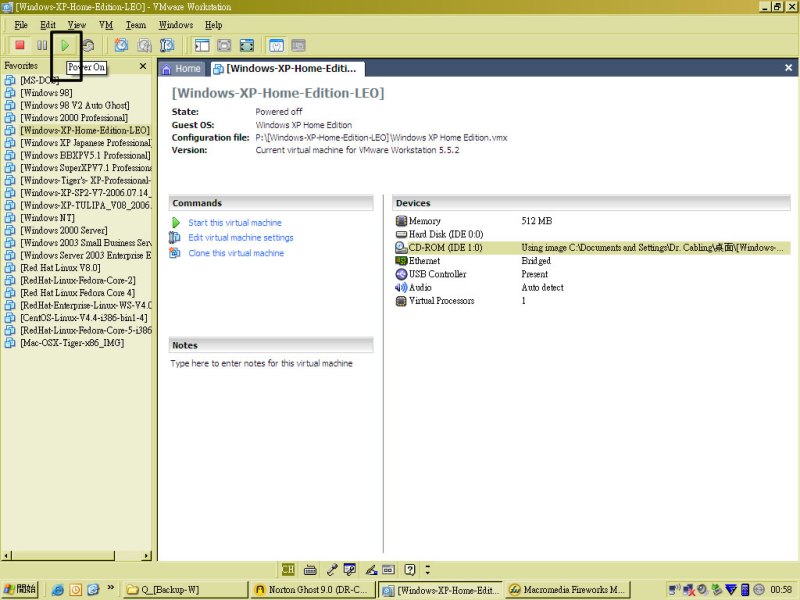Viewport: 800px width, 600px height.
Task: Select [Windows NT] in Favorites
Action: 47,218
